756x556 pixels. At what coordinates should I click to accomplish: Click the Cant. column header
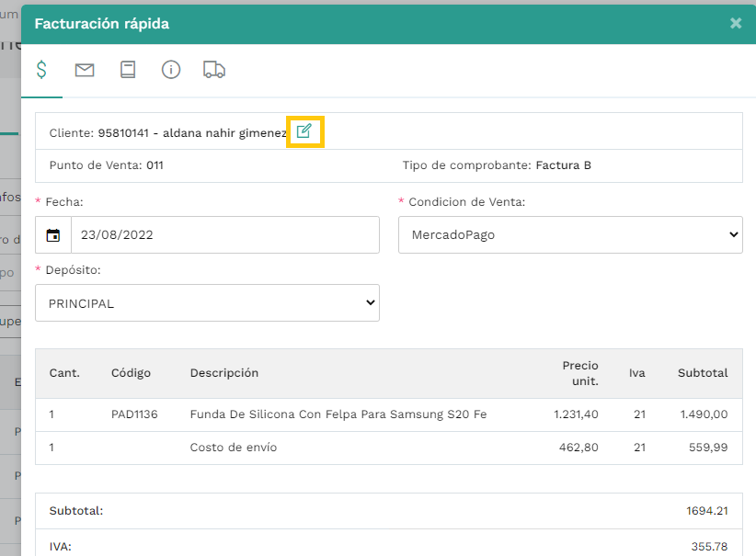click(64, 373)
